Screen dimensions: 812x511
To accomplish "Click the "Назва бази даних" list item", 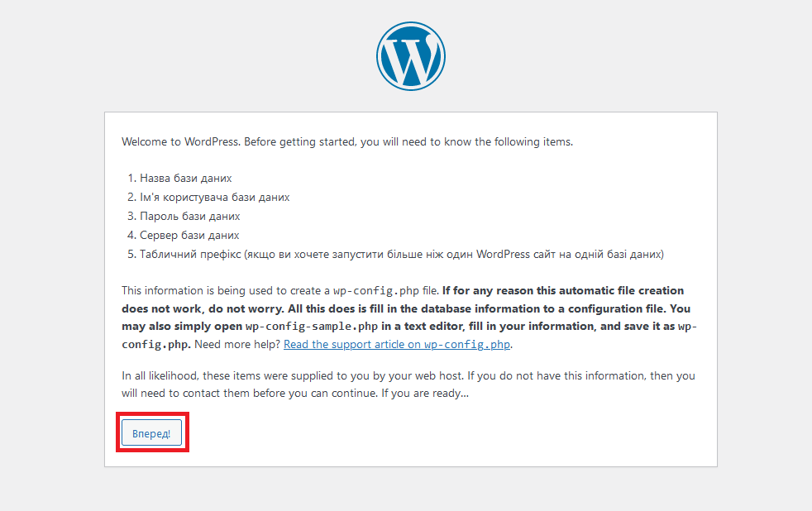I will [x=185, y=179].
